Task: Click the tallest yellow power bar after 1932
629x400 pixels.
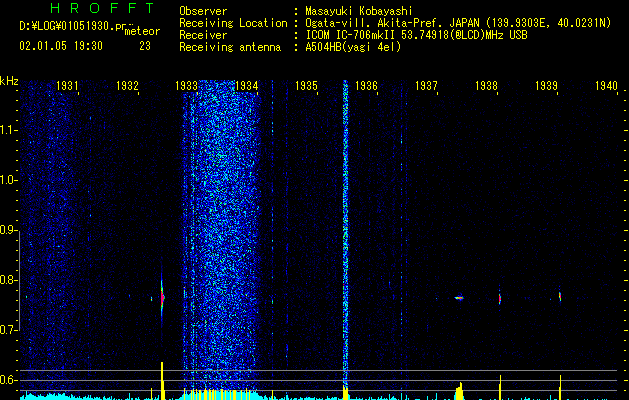Action: [162, 380]
